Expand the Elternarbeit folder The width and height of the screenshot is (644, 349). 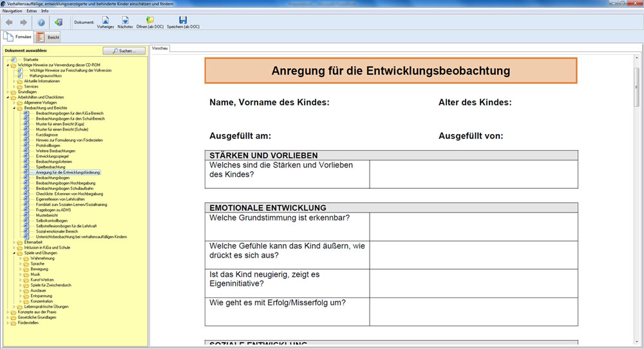coord(14,242)
